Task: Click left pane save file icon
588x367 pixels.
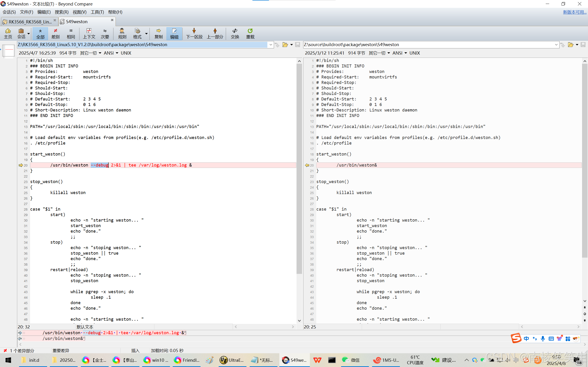Action: (x=297, y=45)
